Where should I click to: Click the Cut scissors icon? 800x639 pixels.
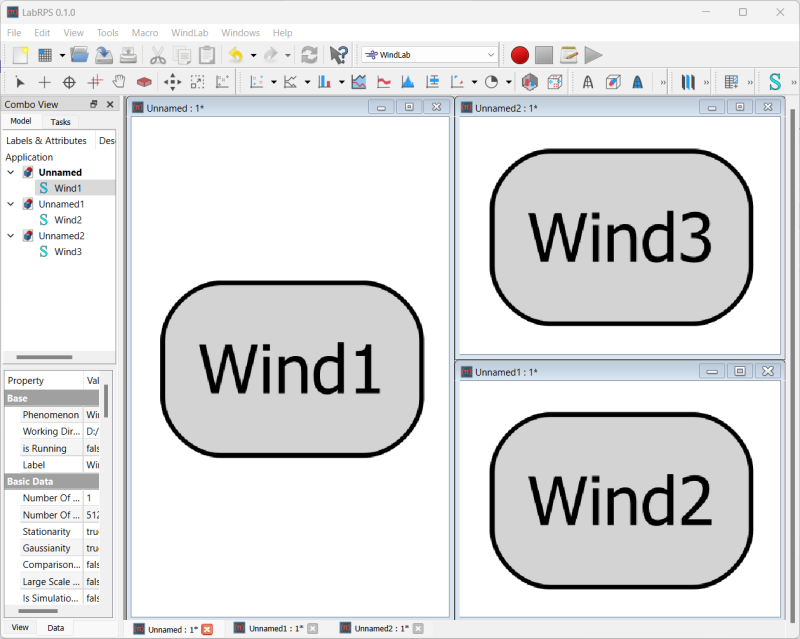click(158, 55)
